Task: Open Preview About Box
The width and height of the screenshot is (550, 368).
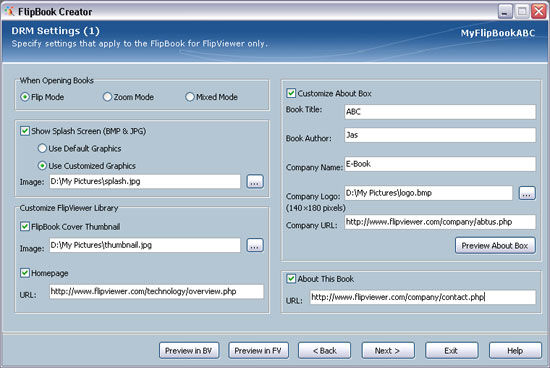Action: click(495, 246)
